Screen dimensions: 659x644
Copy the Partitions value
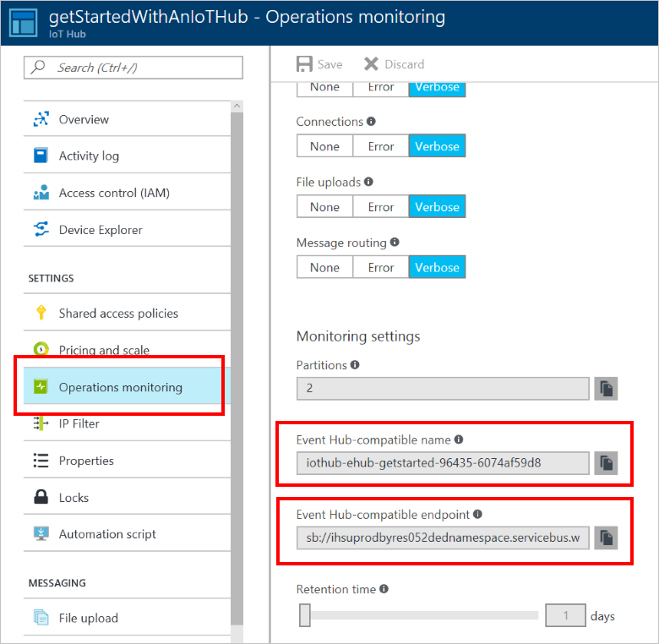click(x=606, y=389)
